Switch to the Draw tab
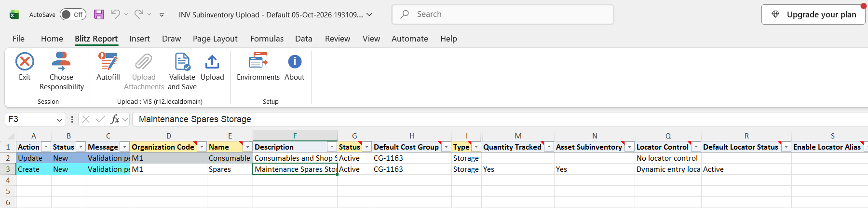The image size is (868, 208). pos(172,39)
